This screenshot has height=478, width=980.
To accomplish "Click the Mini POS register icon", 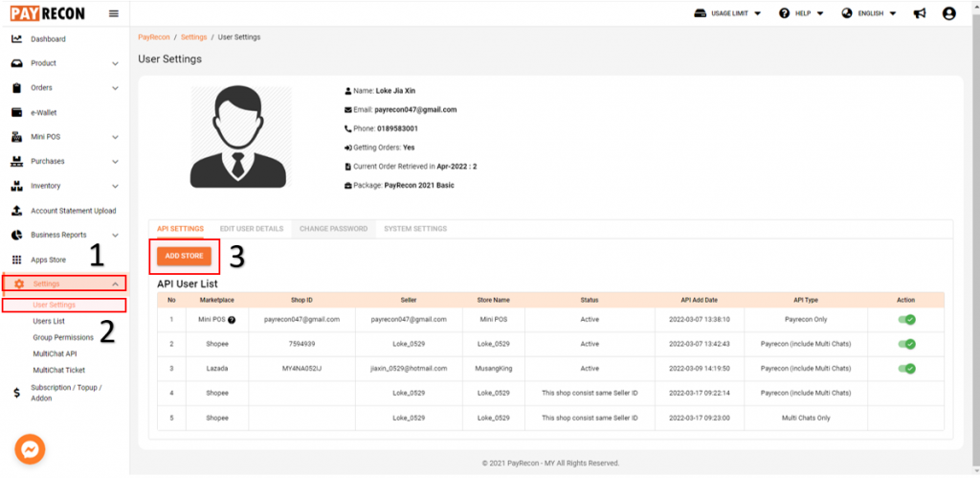I will tap(17, 136).
